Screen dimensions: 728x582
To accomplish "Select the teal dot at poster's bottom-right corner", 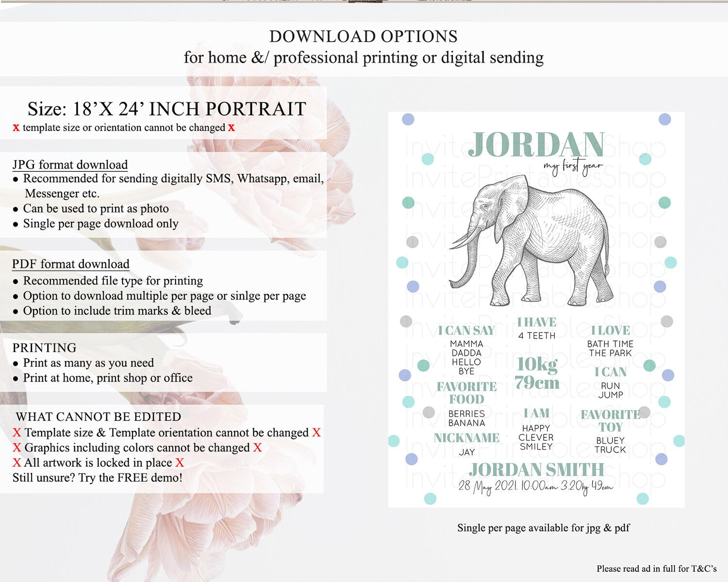I will click(x=642, y=498).
